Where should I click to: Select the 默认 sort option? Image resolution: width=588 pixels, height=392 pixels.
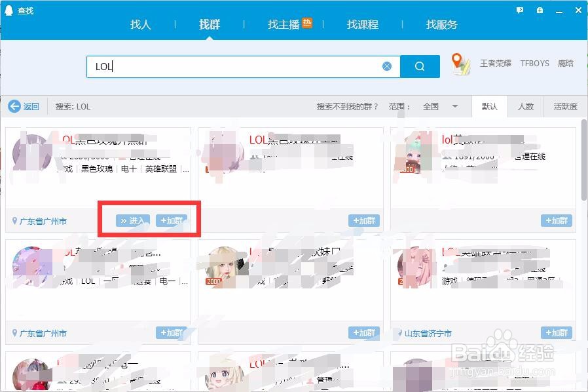490,106
